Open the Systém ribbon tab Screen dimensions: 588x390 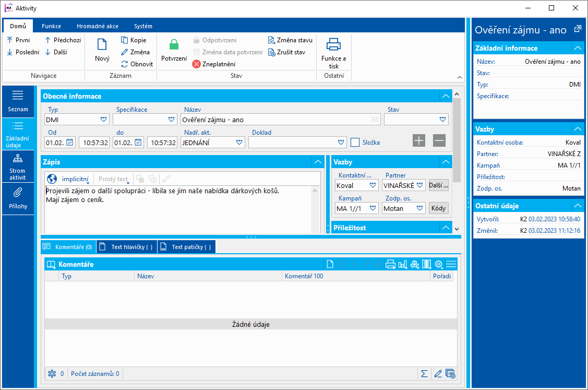tap(143, 26)
